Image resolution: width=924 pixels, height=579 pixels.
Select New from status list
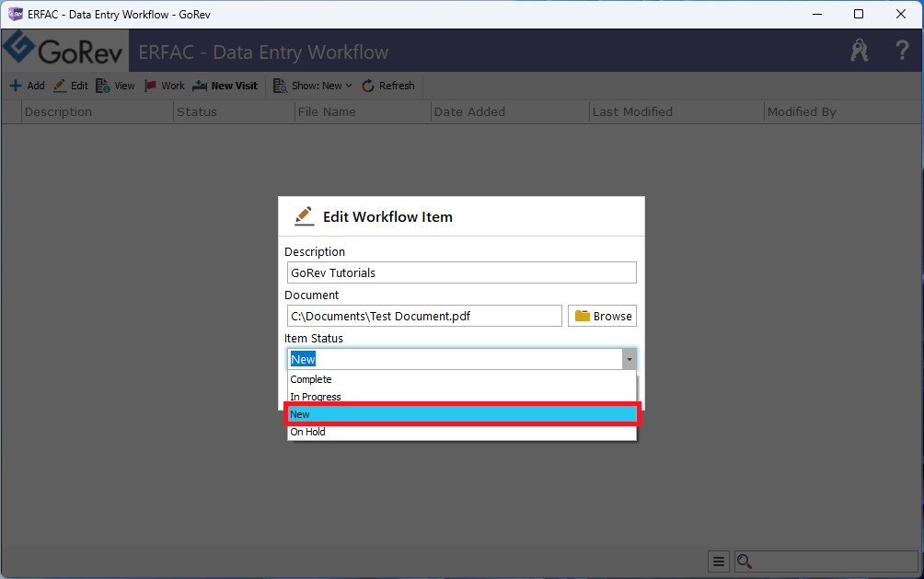click(x=462, y=414)
